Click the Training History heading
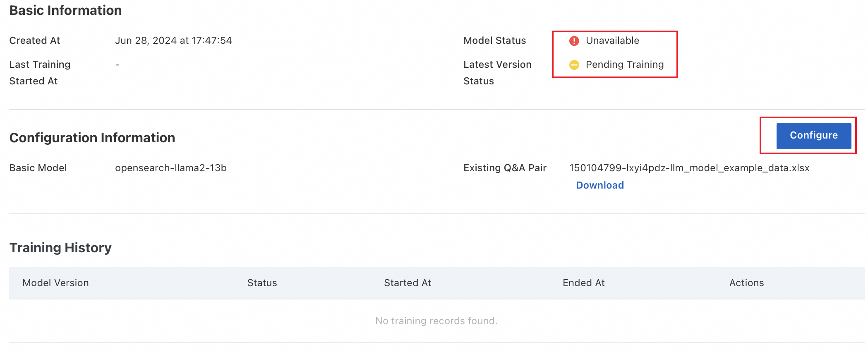The width and height of the screenshot is (868, 354). (x=60, y=248)
